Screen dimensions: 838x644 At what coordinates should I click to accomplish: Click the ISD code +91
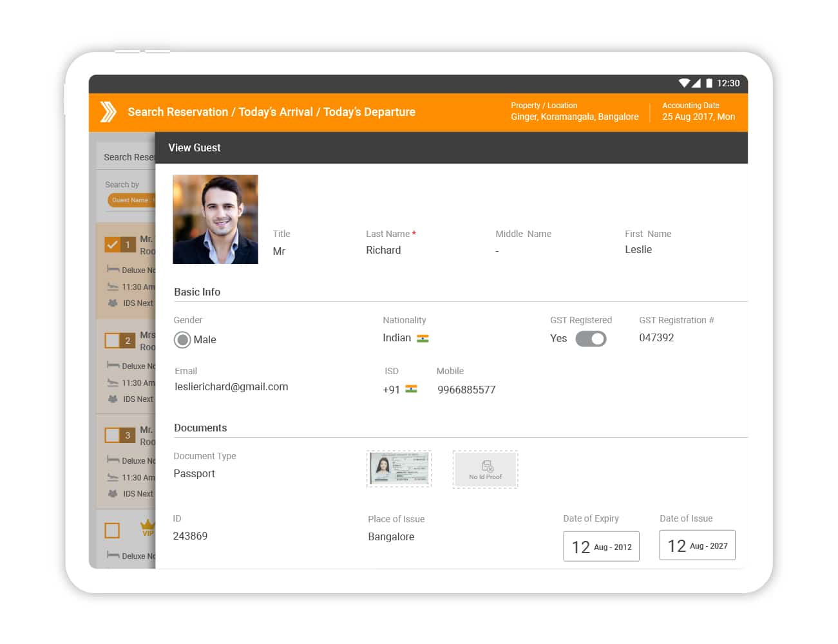click(x=391, y=390)
